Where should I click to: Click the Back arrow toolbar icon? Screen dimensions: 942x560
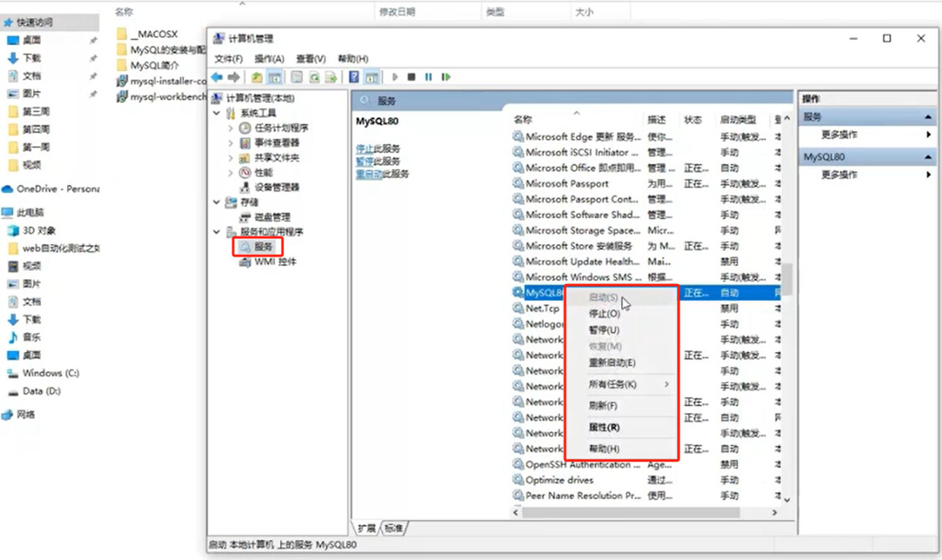216,77
